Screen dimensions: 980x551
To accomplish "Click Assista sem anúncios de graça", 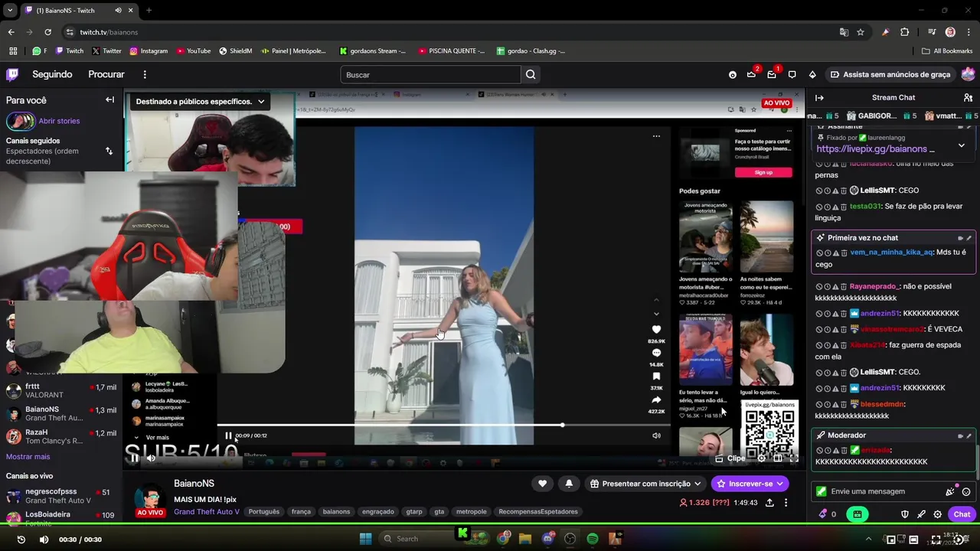I will point(890,74).
